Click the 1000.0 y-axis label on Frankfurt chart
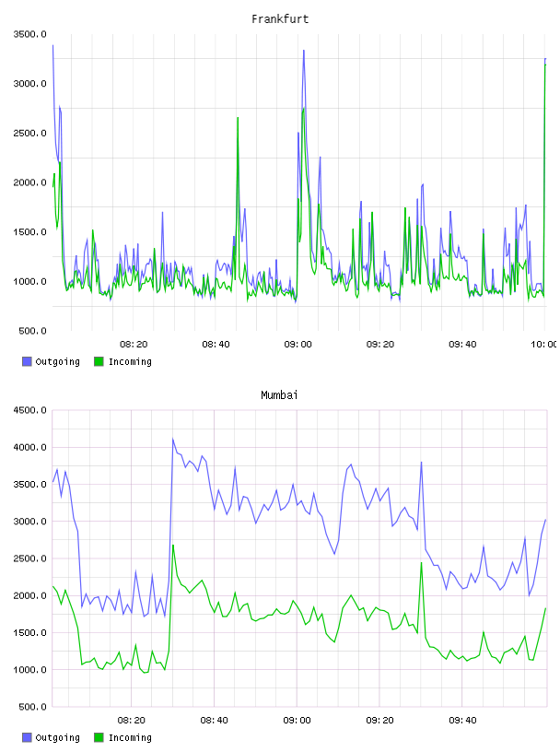The image size is (560, 752). (30, 281)
